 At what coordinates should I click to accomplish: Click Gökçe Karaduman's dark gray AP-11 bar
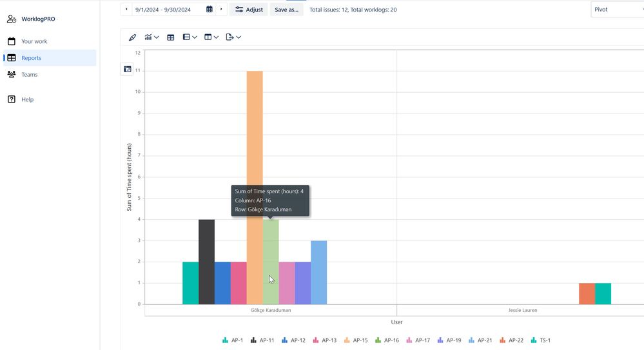pyautogui.click(x=206, y=262)
